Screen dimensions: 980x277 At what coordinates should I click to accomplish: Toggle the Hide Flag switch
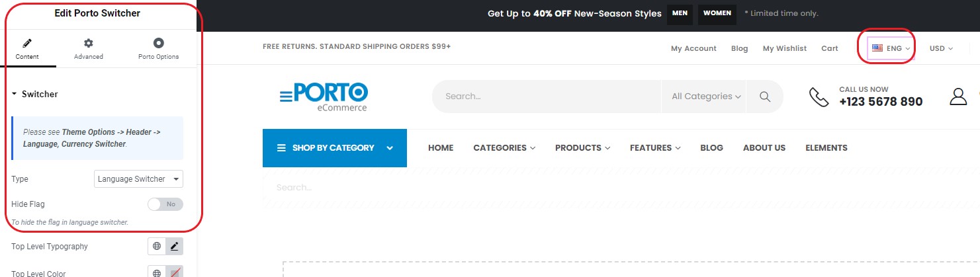(x=165, y=204)
